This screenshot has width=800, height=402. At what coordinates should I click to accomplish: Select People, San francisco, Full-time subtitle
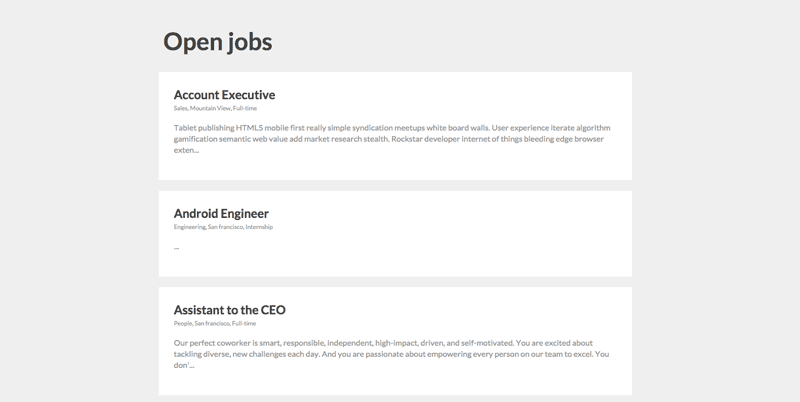pyautogui.click(x=215, y=323)
